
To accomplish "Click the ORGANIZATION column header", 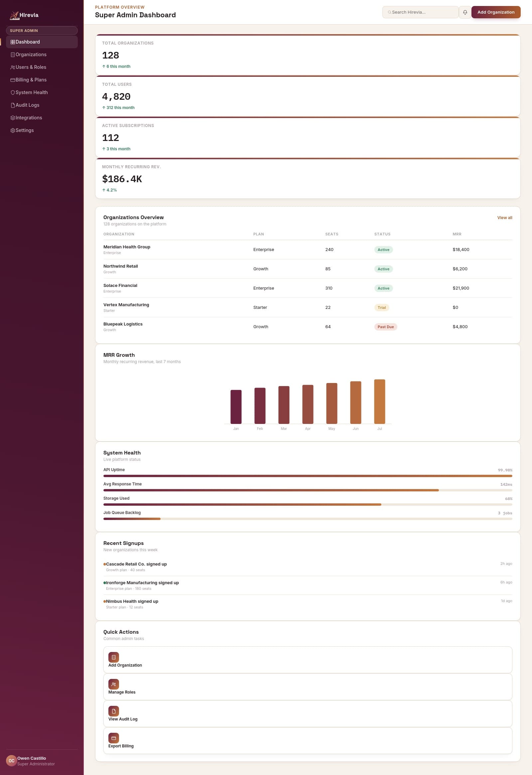I will (x=119, y=234).
